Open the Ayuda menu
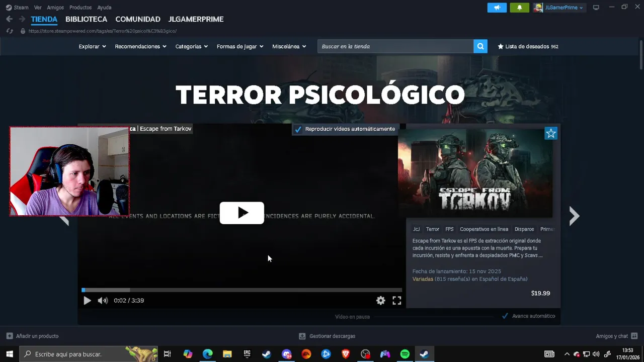 pyautogui.click(x=104, y=8)
